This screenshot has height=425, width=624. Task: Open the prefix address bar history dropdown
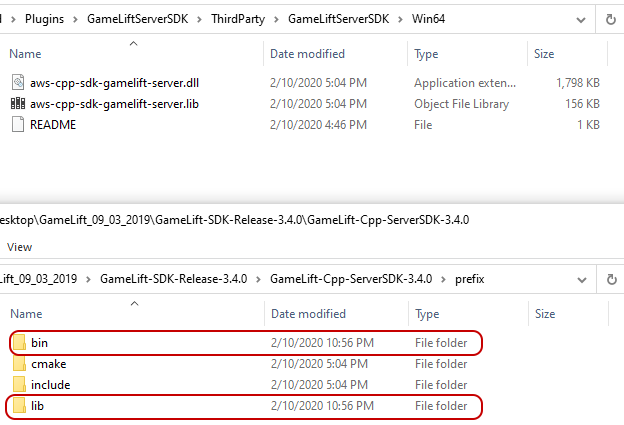point(582,280)
